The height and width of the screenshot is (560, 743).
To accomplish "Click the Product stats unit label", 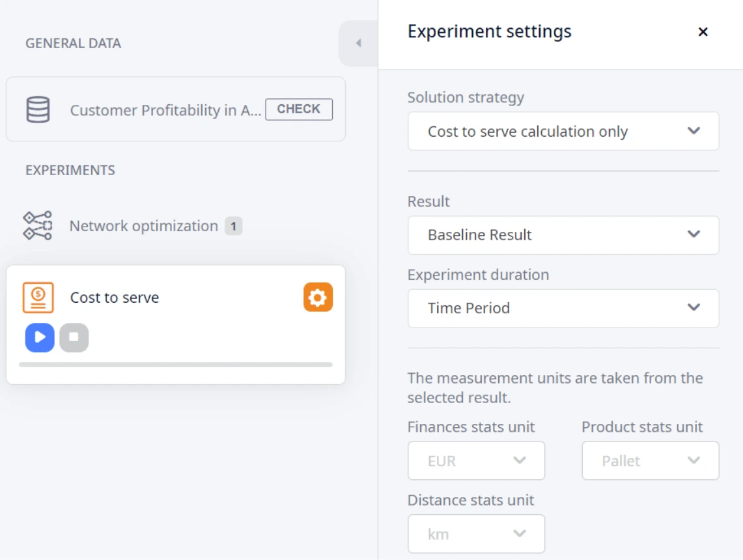I will (x=642, y=427).
